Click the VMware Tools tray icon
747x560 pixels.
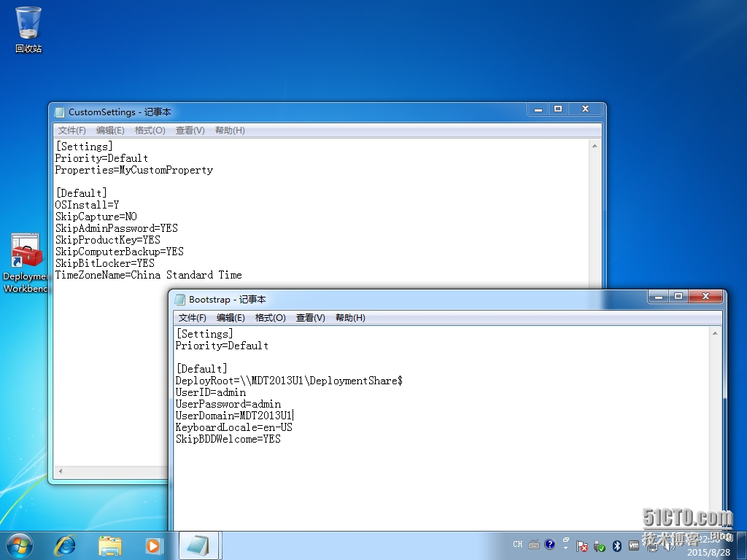click(634, 545)
